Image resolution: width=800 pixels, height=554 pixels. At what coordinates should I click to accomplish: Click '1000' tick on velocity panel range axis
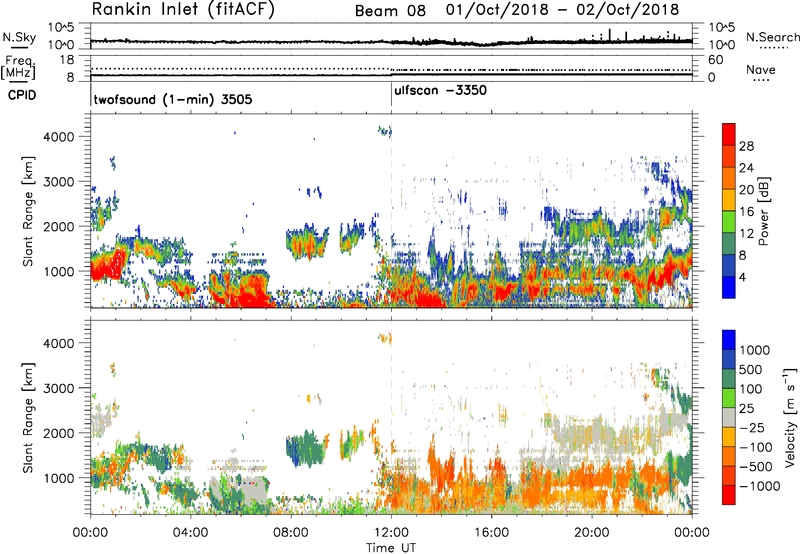(58, 478)
